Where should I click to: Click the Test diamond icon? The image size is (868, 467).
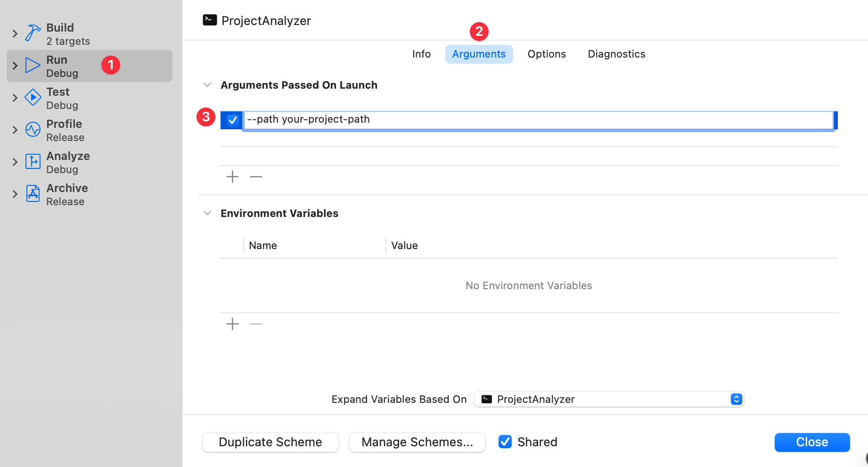[33, 98]
